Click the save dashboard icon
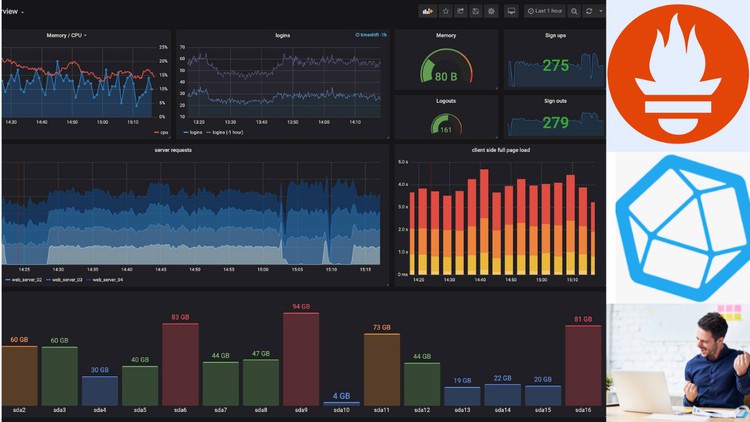This screenshot has width=750, height=422. (476, 11)
